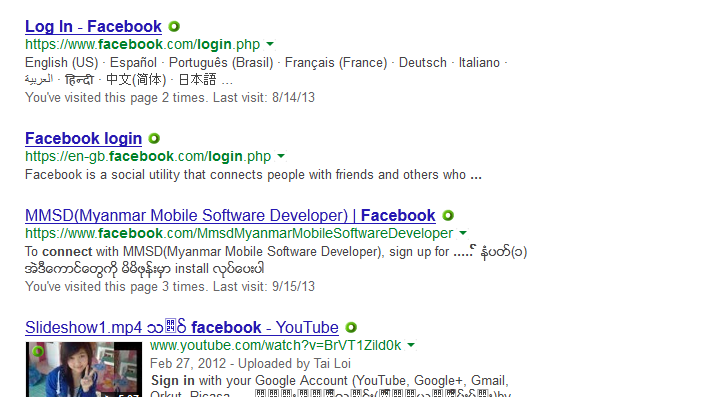Click 'Sign in with your Google Account' snippet
This screenshot has height=397, width=715.
(x=329, y=381)
